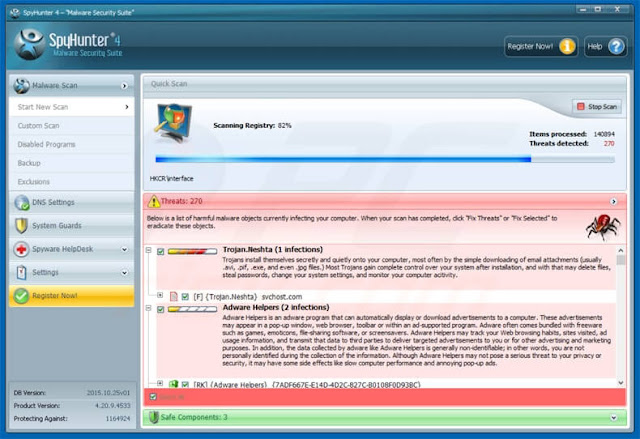
Task: Click the Settings clipboard icon
Action: pyautogui.click(x=22, y=272)
